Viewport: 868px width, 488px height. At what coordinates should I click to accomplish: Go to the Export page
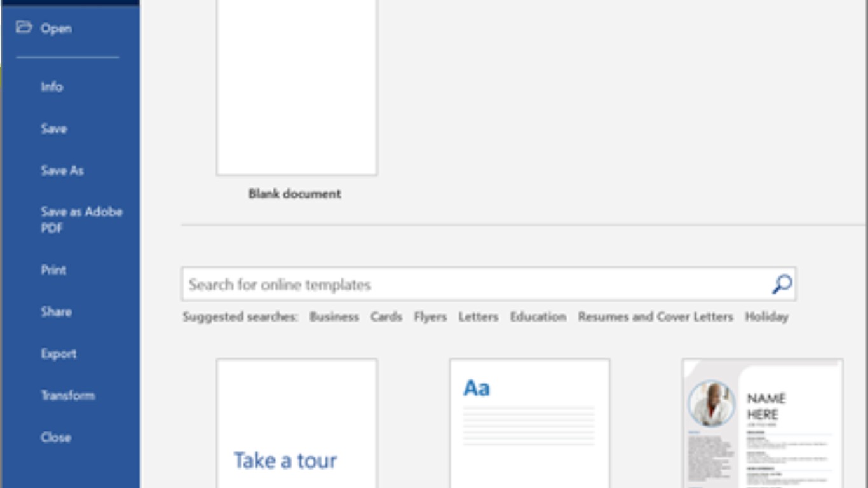[x=58, y=354]
